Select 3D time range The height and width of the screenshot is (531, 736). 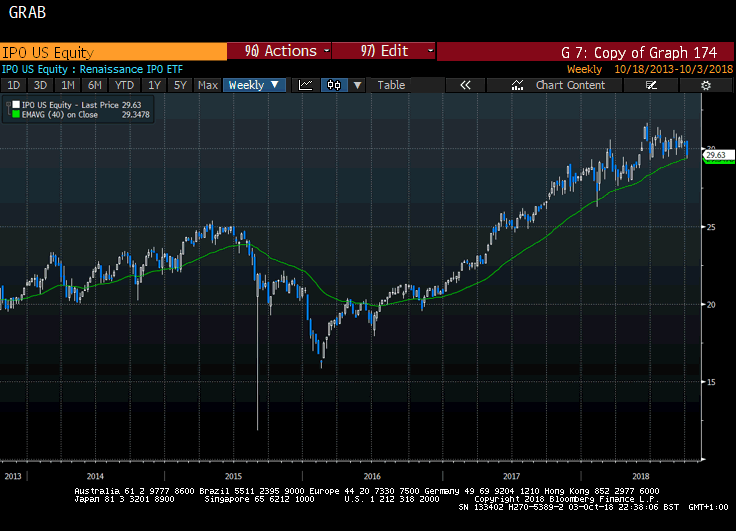[x=40, y=85]
